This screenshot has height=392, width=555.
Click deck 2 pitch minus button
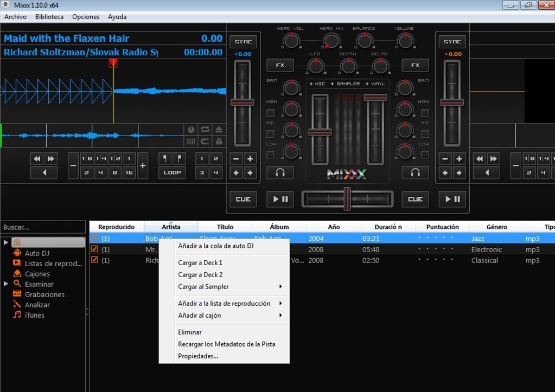tap(445, 159)
